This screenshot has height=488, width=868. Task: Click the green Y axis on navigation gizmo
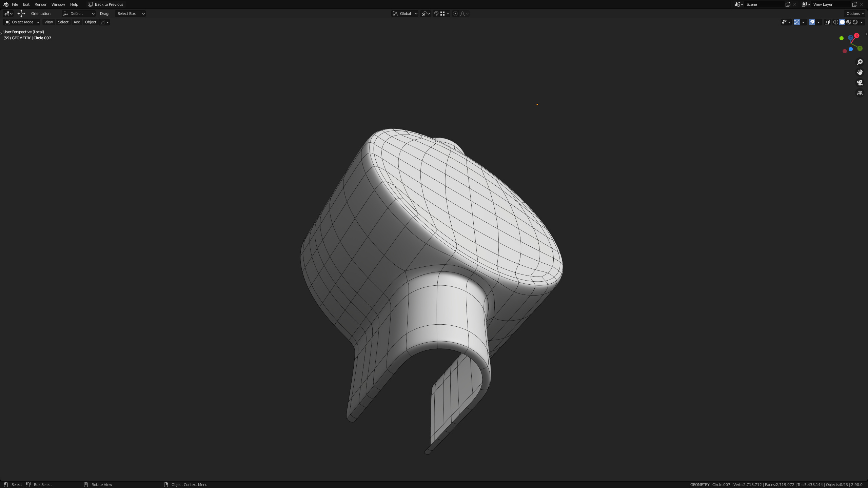tap(860, 48)
